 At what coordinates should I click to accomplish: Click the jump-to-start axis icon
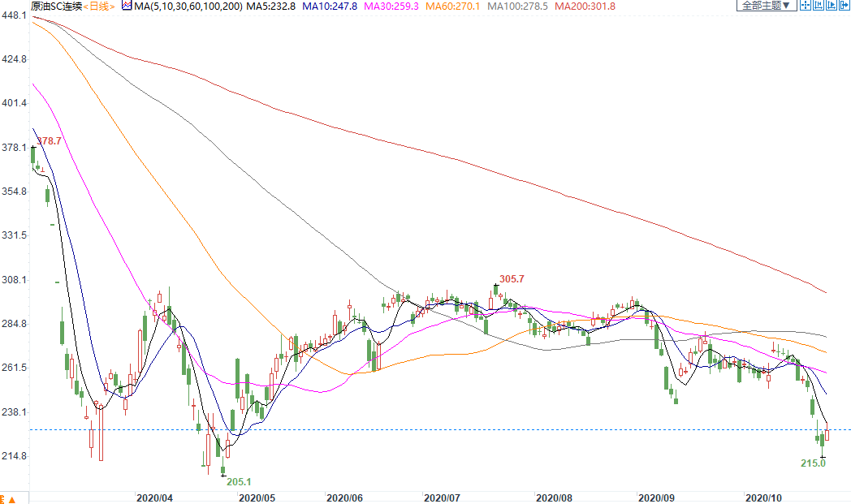tap(819, 6)
